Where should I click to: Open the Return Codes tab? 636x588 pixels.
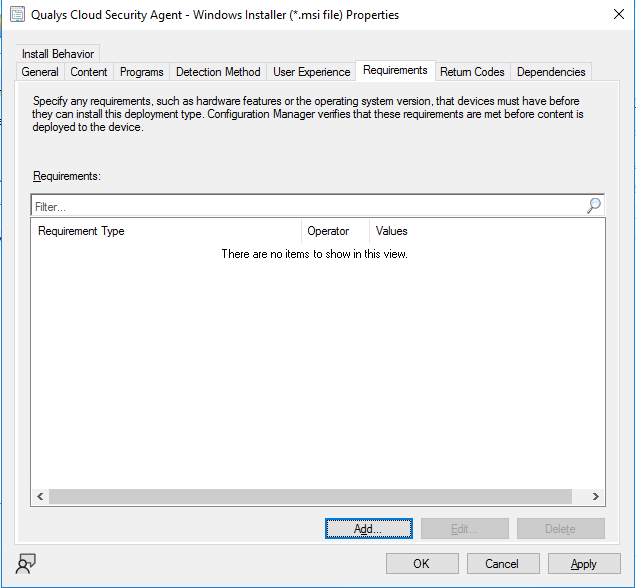(x=472, y=72)
